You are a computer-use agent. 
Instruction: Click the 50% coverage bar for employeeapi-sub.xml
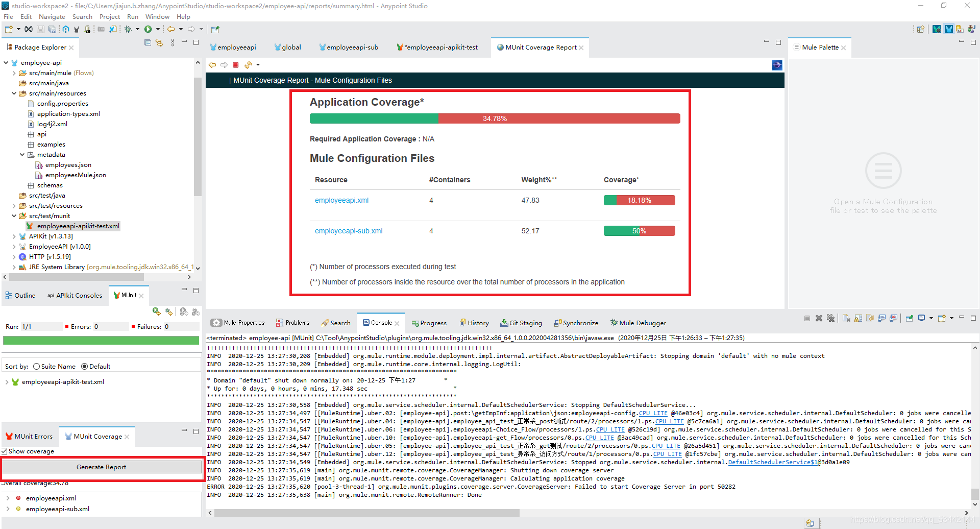639,231
